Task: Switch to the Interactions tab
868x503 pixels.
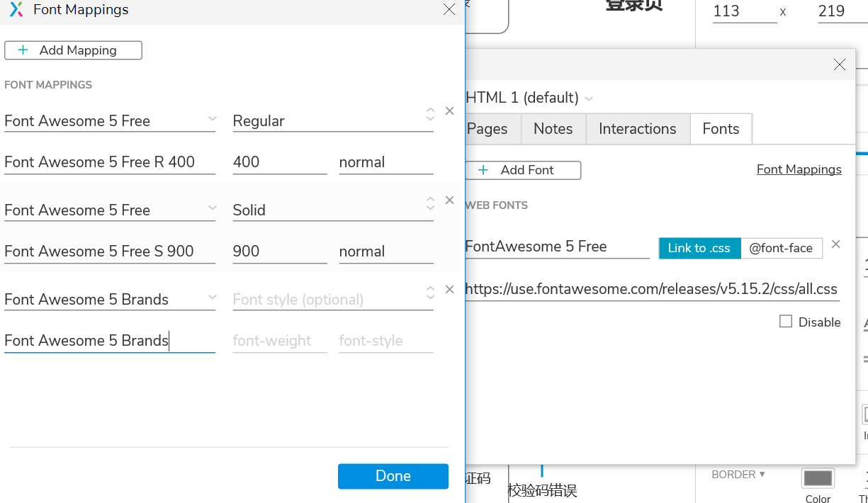Action: click(x=637, y=129)
